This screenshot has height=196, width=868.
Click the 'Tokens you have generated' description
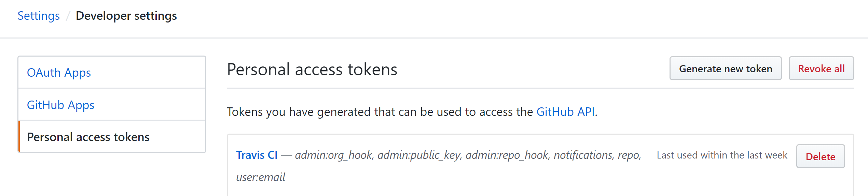(x=379, y=112)
